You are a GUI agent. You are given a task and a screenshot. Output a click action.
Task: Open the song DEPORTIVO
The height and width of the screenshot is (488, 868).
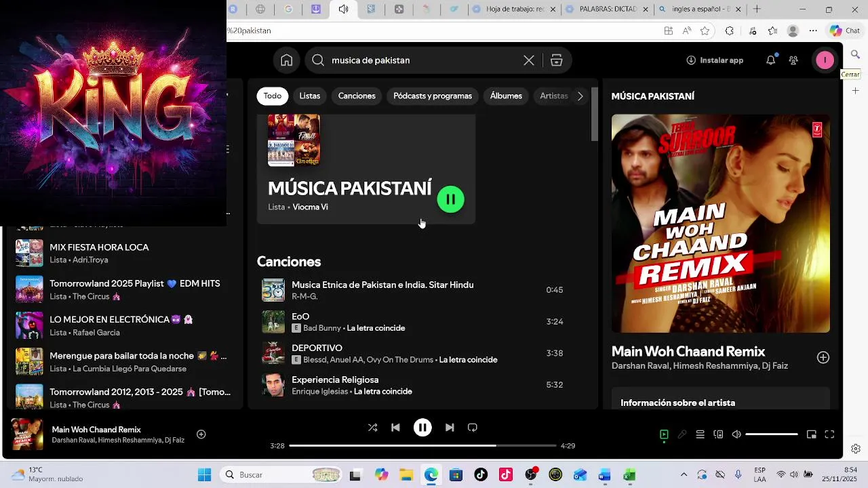(317, 348)
